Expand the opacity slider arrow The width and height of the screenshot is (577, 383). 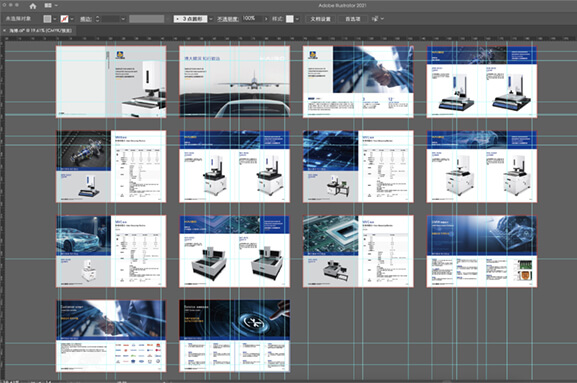(266, 19)
